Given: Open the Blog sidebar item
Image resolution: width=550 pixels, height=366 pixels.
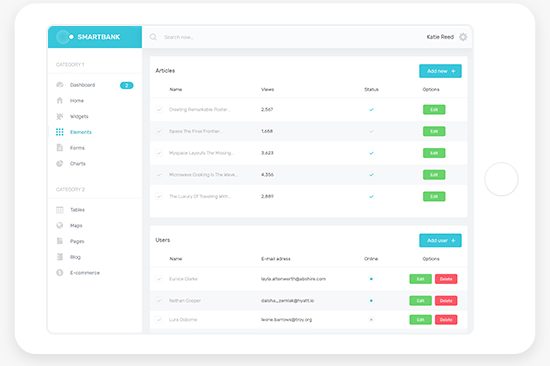Looking at the screenshot, I should point(75,257).
